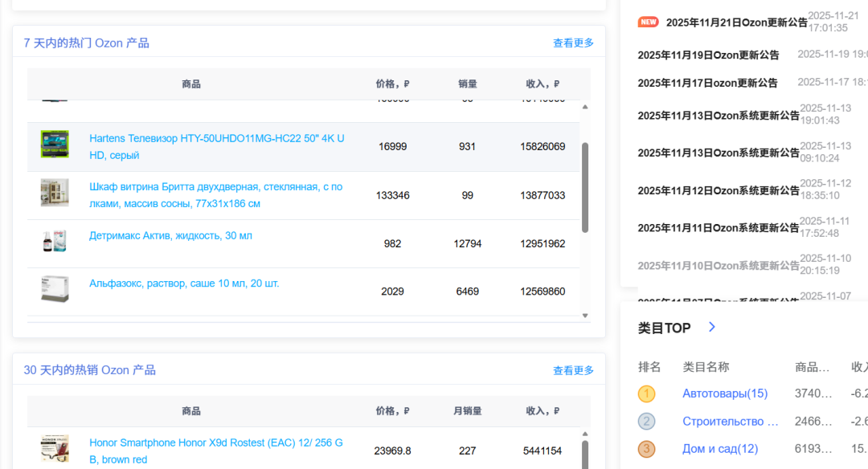Click the rank 3 bronze medal icon
This screenshot has height=469, width=868.
pos(646,449)
